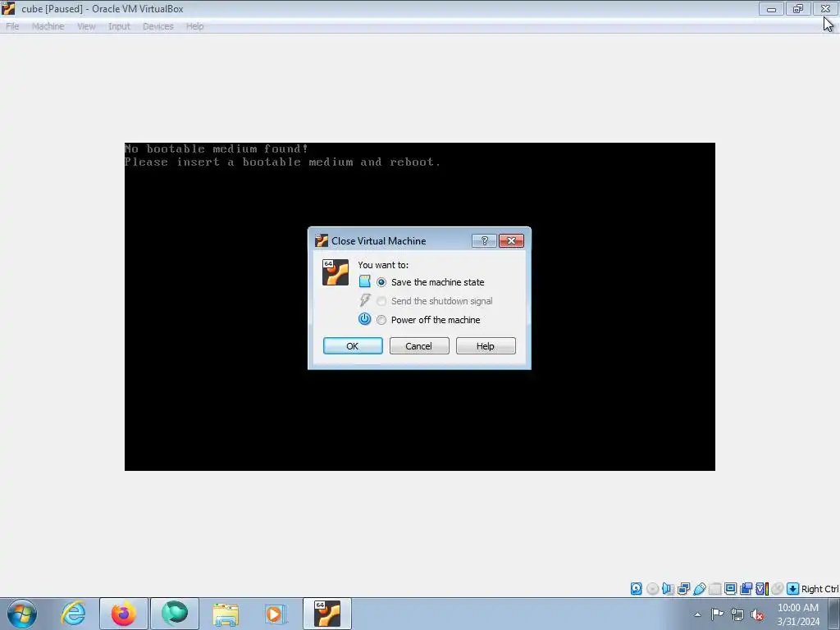Show hidden system tray icons

697,614
